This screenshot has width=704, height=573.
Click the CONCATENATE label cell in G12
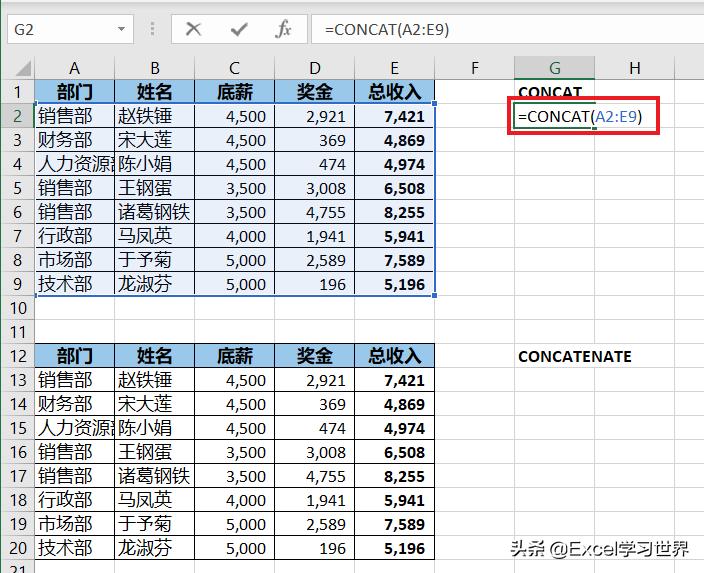[574, 356]
